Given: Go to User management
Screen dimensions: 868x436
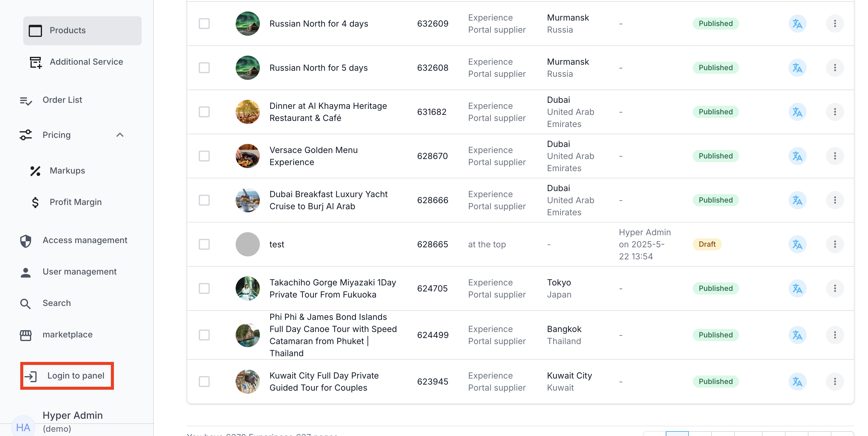Looking at the screenshot, I should (79, 272).
